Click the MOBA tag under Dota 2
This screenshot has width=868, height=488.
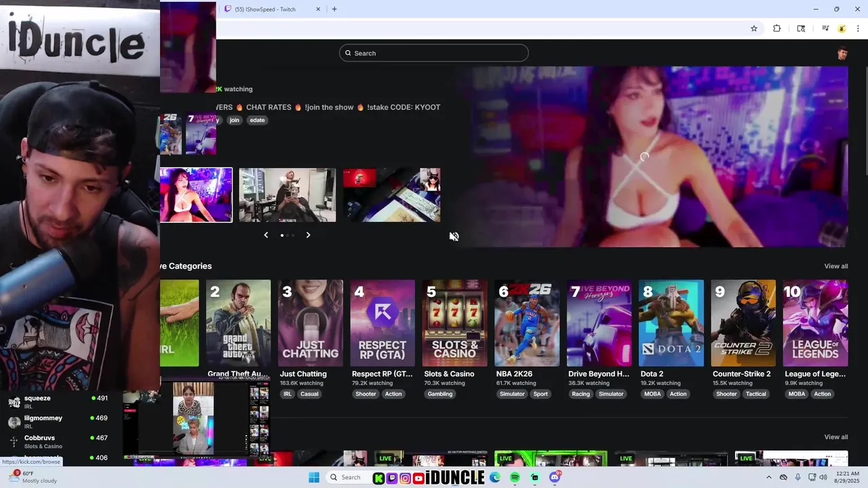(x=652, y=394)
